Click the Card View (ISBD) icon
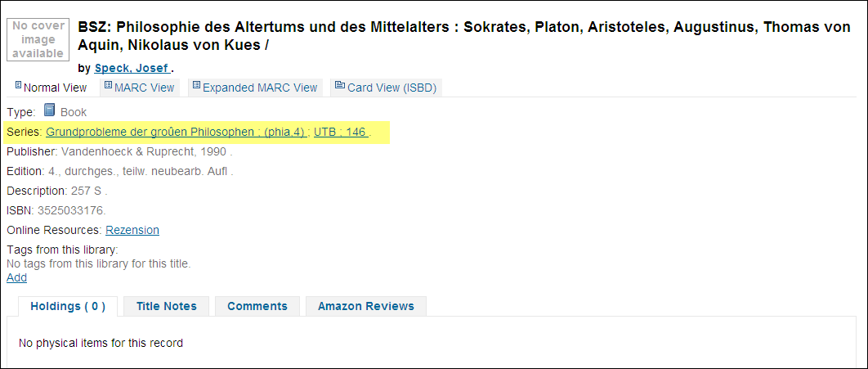The height and width of the screenshot is (369, 868). (x=339, y=86)
